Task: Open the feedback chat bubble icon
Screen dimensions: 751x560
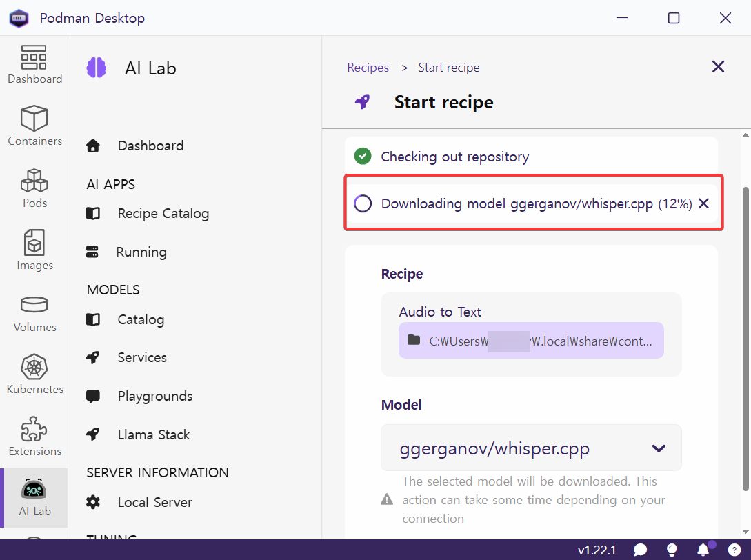Action: (641, 550)
